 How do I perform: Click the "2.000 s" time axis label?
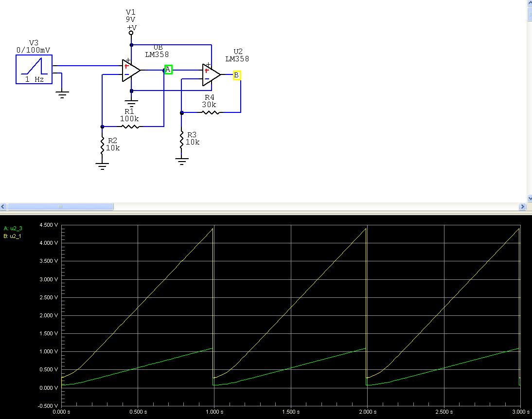(x=368, y=412)
